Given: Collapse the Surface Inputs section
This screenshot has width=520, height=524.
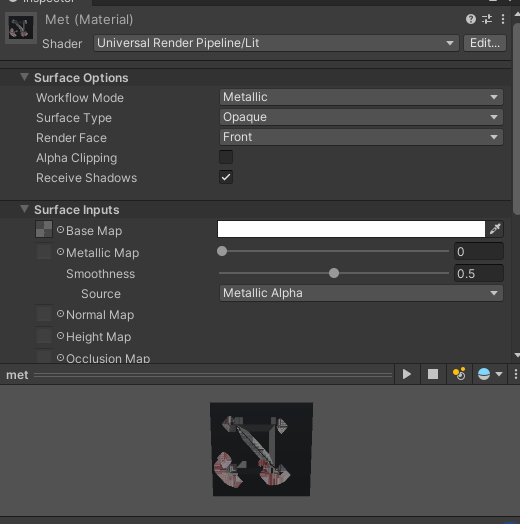Looking at the screenshot, I should click(24, 209).
